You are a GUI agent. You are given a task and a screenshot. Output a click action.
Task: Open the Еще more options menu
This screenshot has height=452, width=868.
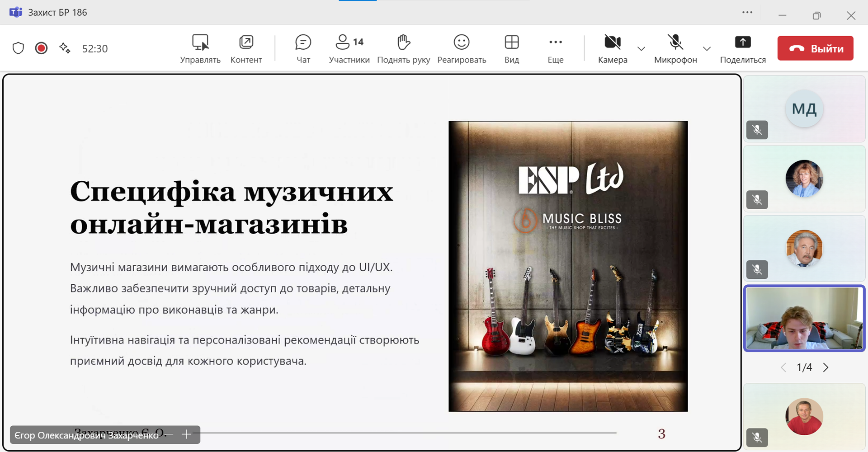[555, 48]
